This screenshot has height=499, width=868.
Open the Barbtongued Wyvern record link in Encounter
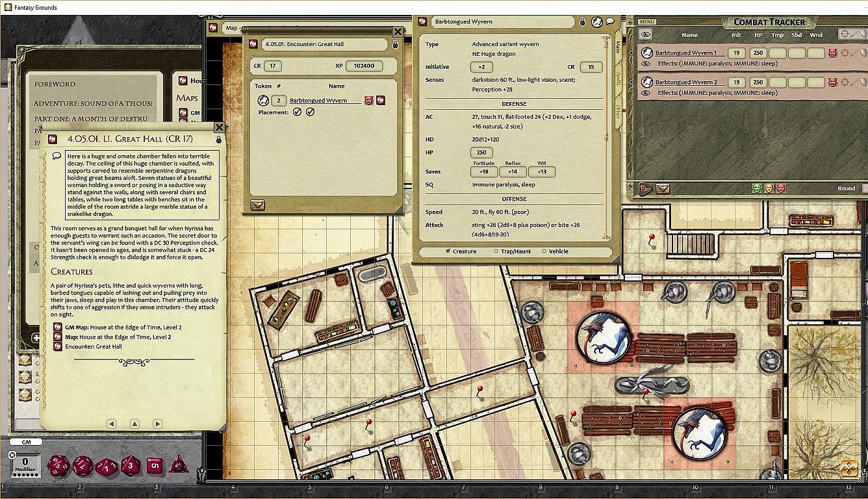click(x=381, y=100)
